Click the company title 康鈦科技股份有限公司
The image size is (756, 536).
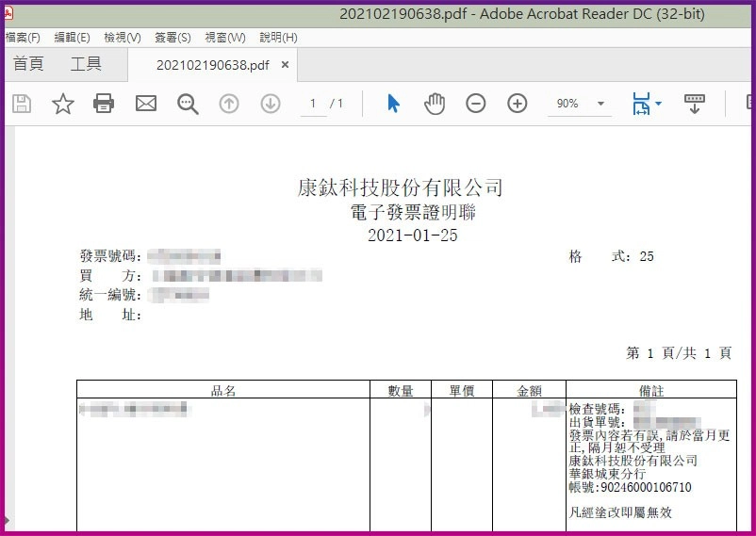(401, 187)
